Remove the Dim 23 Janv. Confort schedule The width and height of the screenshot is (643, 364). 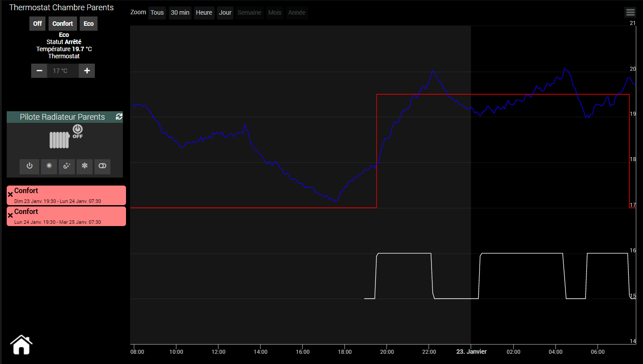[x=10, y=194]
